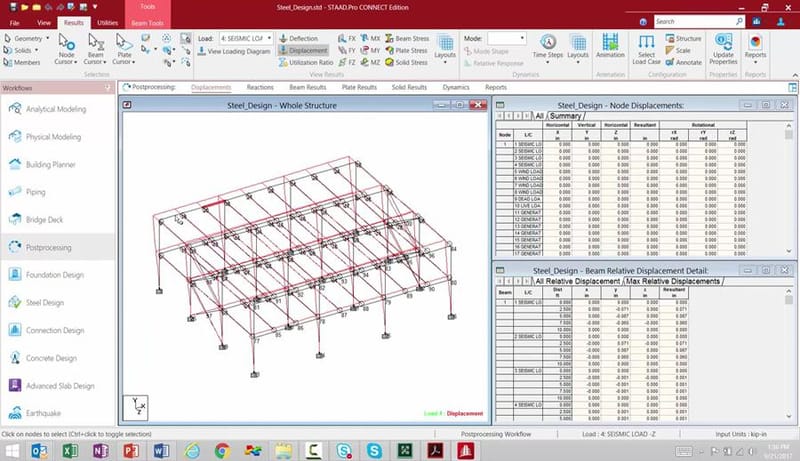Image resolution: width=800 pixels, height=461 pixels.
Task: Open the Animation tool
Action: [610, 46]
